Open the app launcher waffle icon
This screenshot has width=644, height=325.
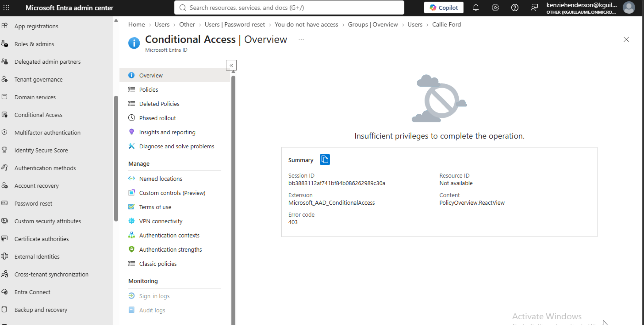tap(6, 8)
